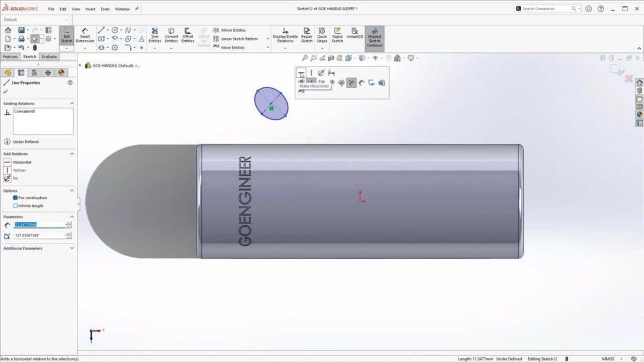Click Search Commands box
This screenshot has height=362, width=644.
(547, 9)
